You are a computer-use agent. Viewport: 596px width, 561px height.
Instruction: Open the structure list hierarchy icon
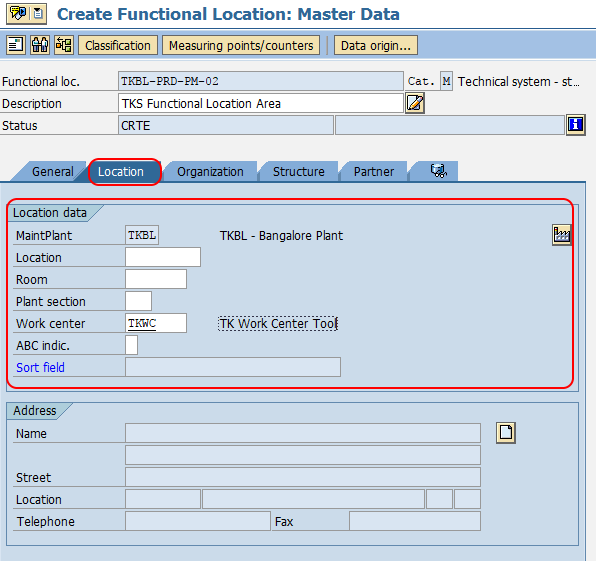pos(63,45)
